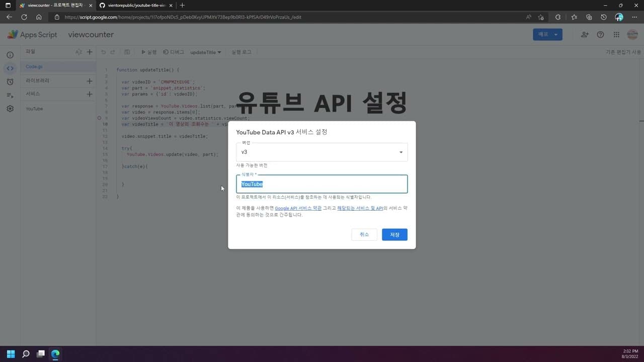Open Windows taskbar Search
This screenshot has width=644, height=362.
(x=26, y=354)
